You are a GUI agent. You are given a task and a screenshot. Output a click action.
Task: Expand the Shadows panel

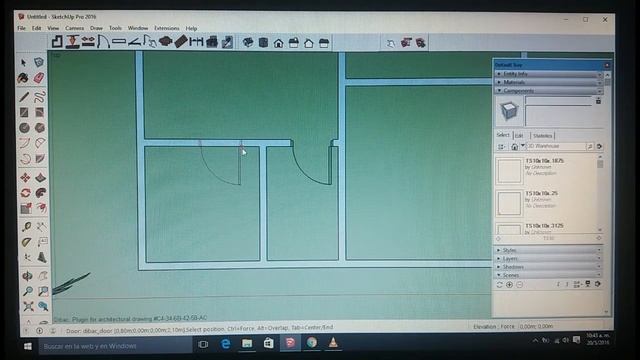(549, 267)
